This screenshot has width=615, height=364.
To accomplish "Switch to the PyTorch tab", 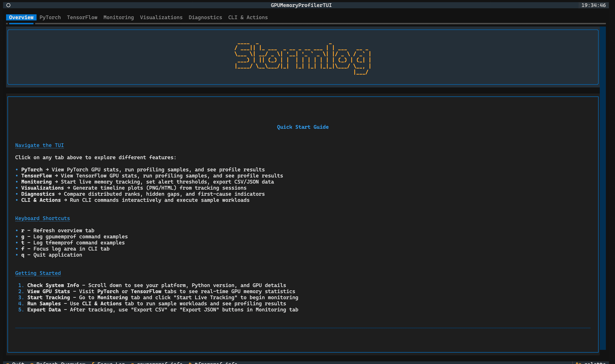I will pos(50,17).
